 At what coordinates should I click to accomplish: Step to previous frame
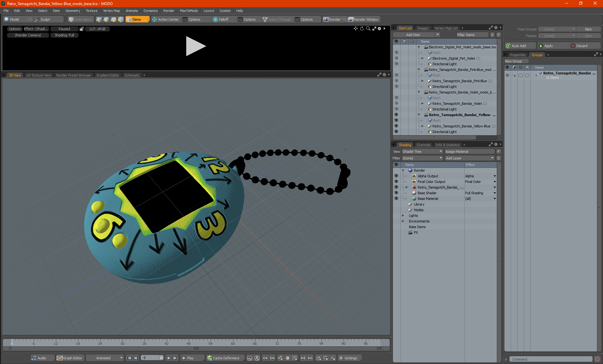click(x=136, y=358)
